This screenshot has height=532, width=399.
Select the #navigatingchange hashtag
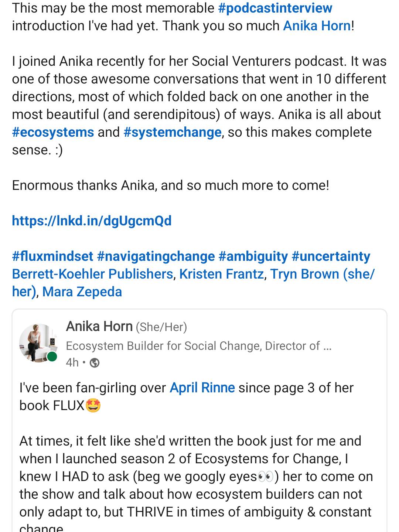coord(156,256)
